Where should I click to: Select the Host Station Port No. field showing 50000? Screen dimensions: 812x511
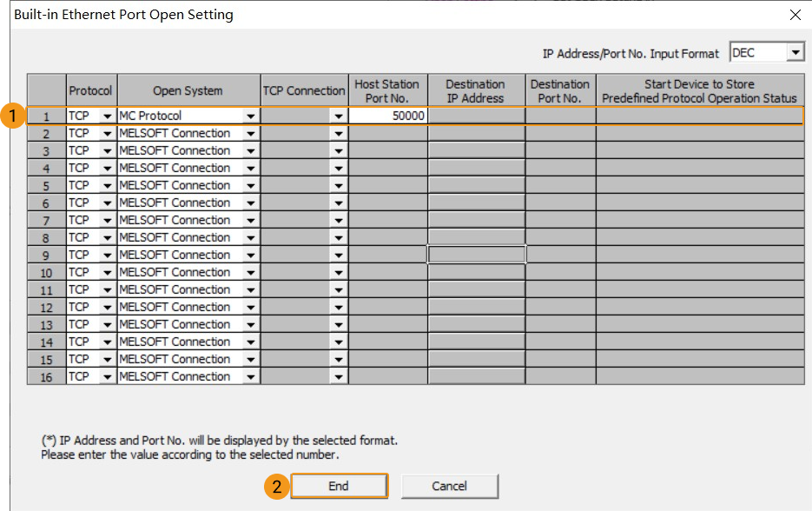(x=387, y=116)
